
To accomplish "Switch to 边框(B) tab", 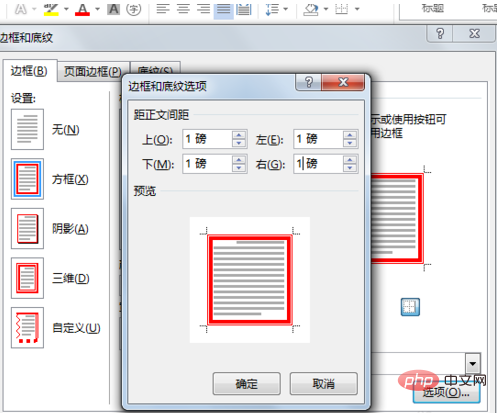I will pos(29,71).
